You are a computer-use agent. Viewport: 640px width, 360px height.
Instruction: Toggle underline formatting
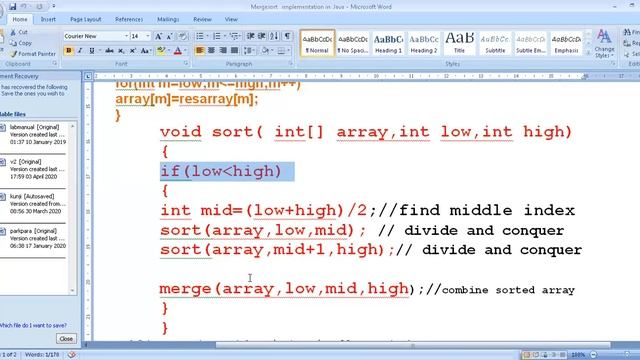(91, 51)
